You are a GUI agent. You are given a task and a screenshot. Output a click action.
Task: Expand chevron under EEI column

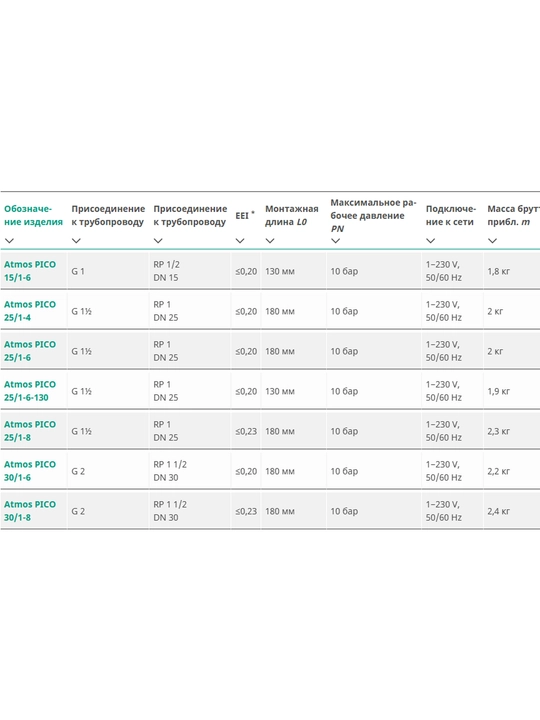click(x=240, y=241)
